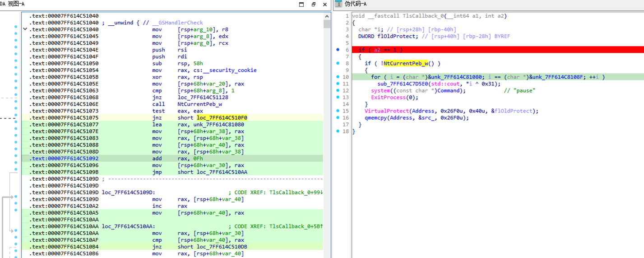The image size is (644, 258).
Task: Follow the XREF arrow TlsCallback_0+99
Action: tap(321, 192)
